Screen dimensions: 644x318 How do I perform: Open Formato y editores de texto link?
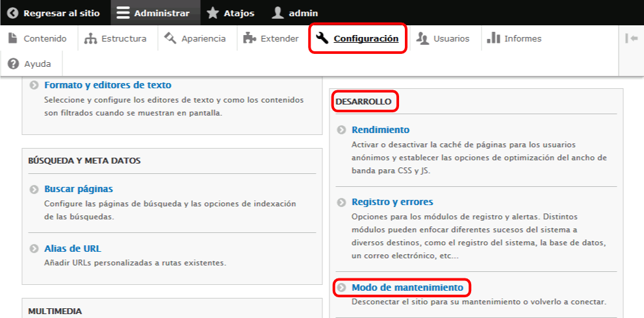click(108, 86)
